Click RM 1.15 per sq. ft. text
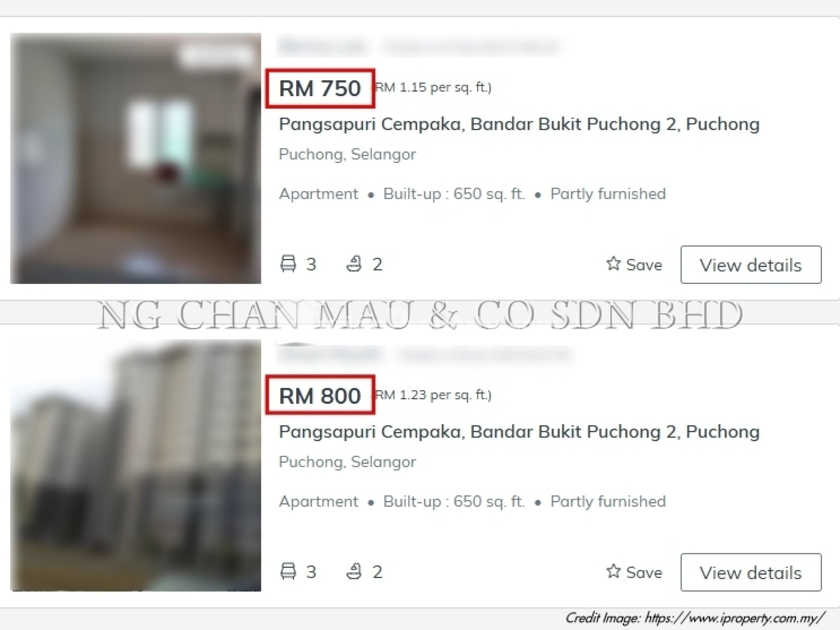This screenshot has height=630, width=840. pyautogui.click(x=434, y=87)
